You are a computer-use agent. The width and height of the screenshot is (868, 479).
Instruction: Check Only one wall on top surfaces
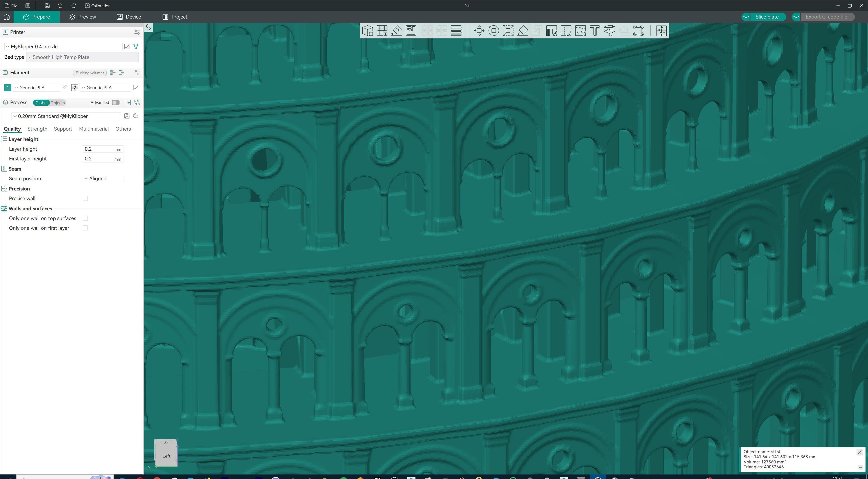(85, 218)
